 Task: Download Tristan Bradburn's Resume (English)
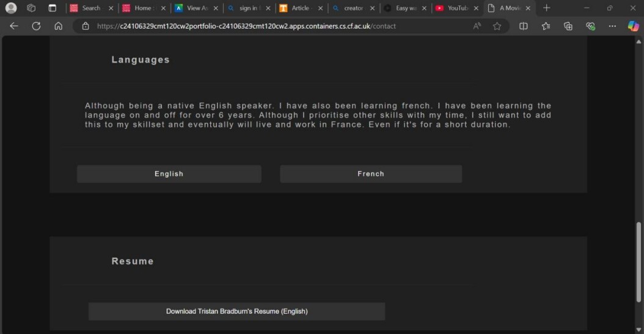point(236,311)
